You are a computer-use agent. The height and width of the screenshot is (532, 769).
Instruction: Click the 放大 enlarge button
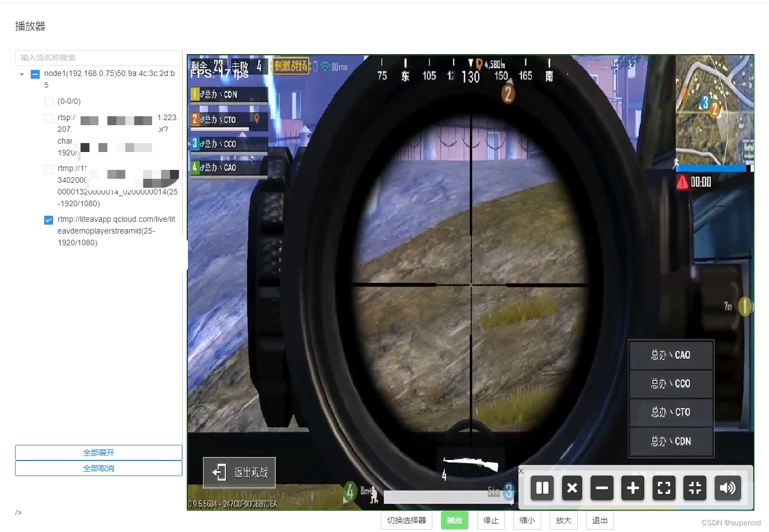pos(564,520)
